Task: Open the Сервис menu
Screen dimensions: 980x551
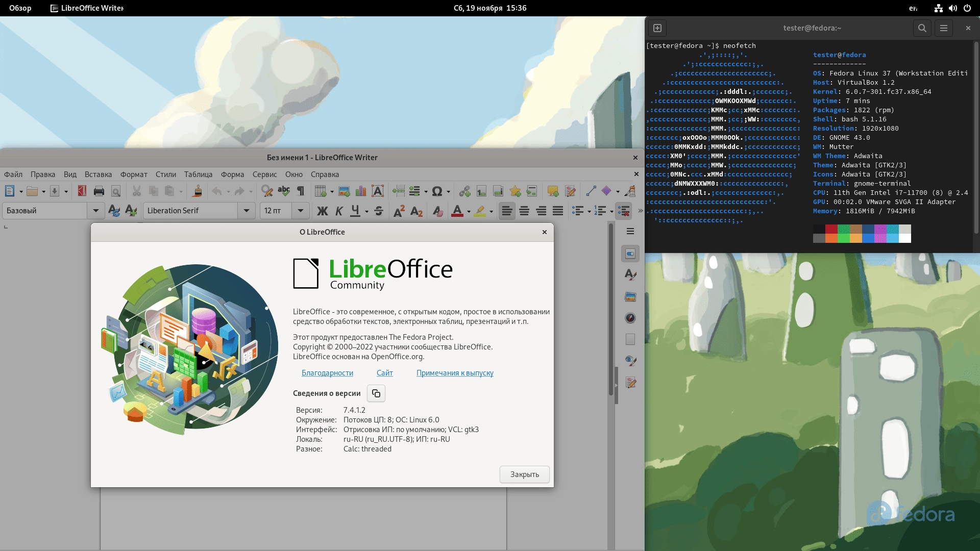Action: pyautogui.click(x=264, y=174)
